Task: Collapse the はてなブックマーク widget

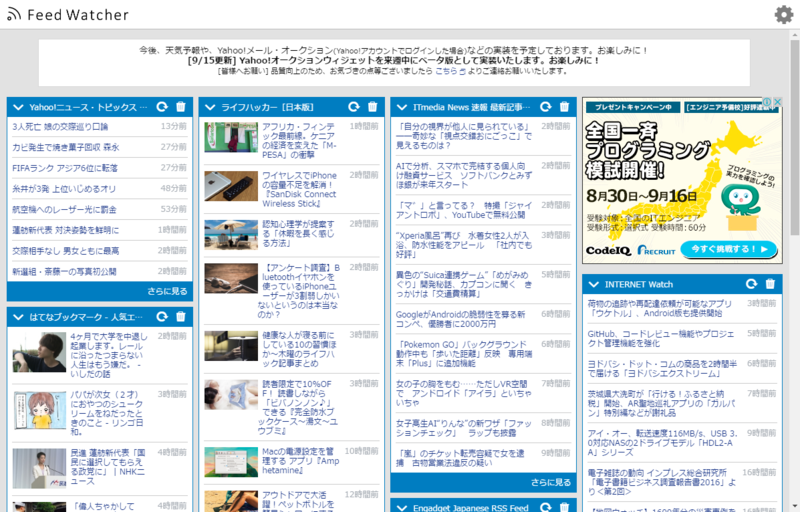Action: tap(18, 317)
